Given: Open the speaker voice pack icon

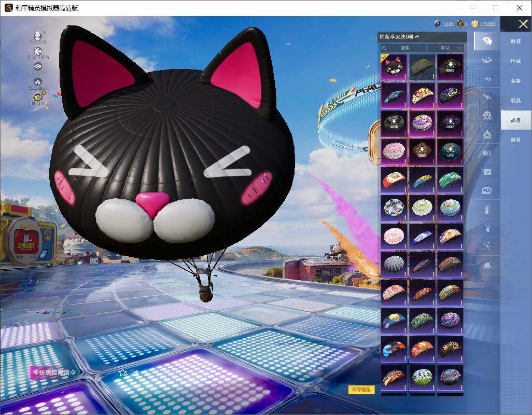Looking at the screenshot, I should (487, 153).
